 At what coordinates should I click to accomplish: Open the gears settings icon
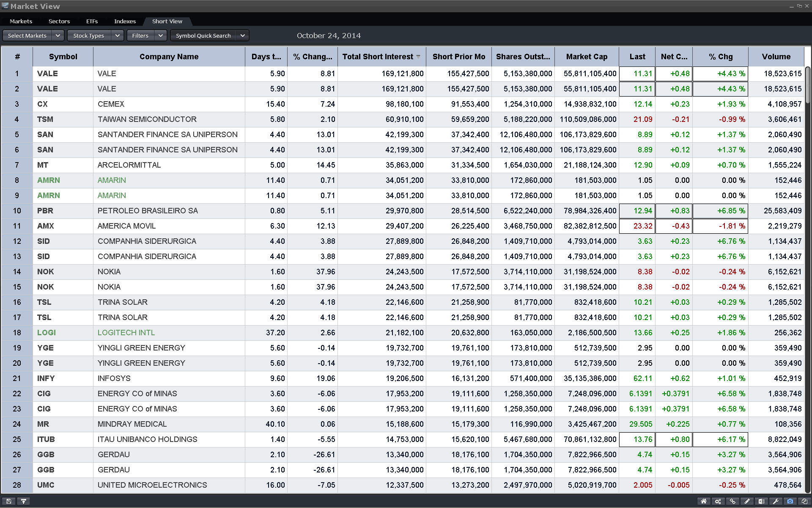718,501
